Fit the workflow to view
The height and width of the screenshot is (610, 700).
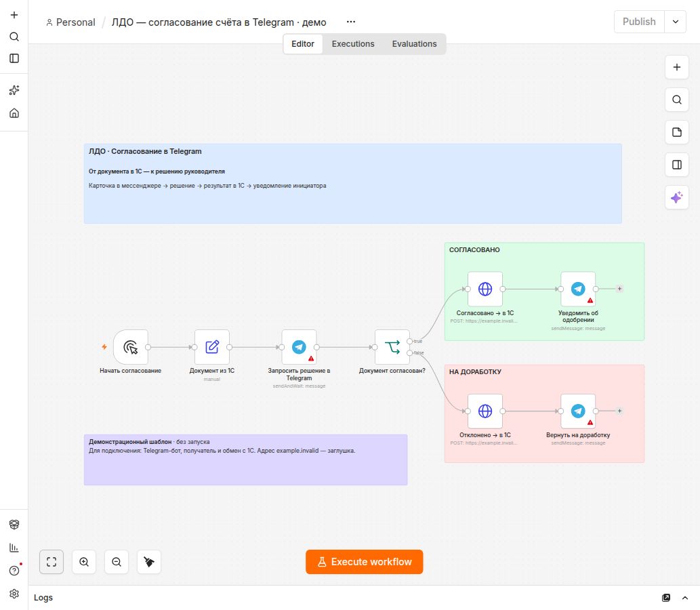[52, 562]
